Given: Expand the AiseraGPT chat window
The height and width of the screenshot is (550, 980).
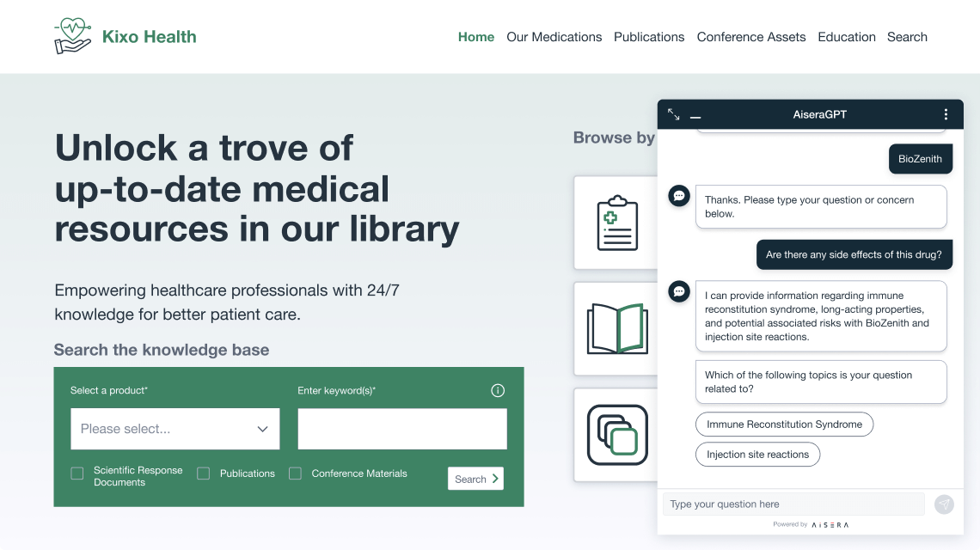Looking at the screenshot, I should tap(673, 114).
